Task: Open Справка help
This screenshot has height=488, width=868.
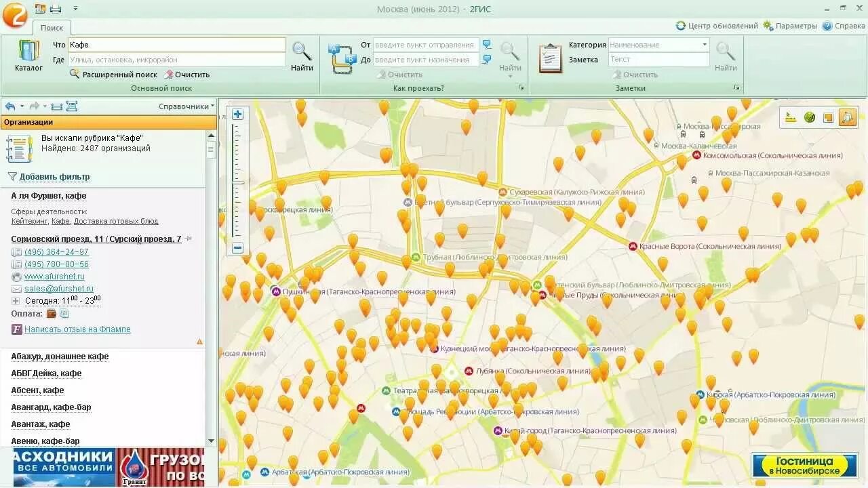Action: click(x=844, y=26)
